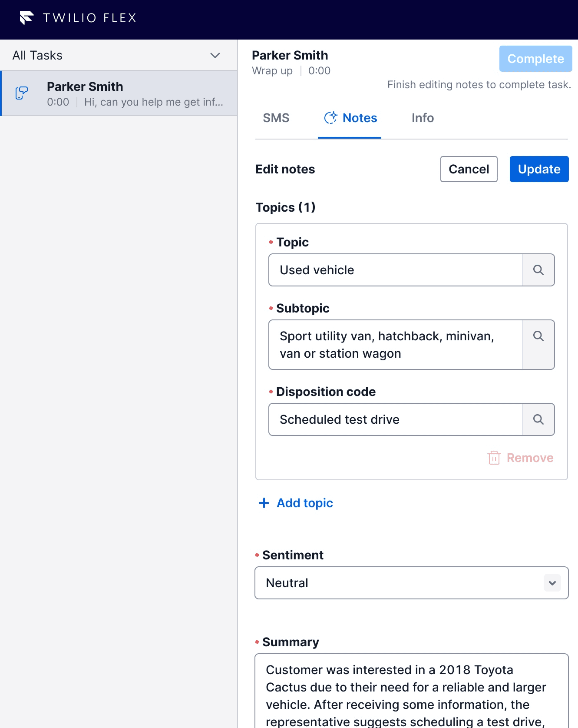Select the Notes tab
578x728 pixels.
pyautogui.click(x=360, y=118)
